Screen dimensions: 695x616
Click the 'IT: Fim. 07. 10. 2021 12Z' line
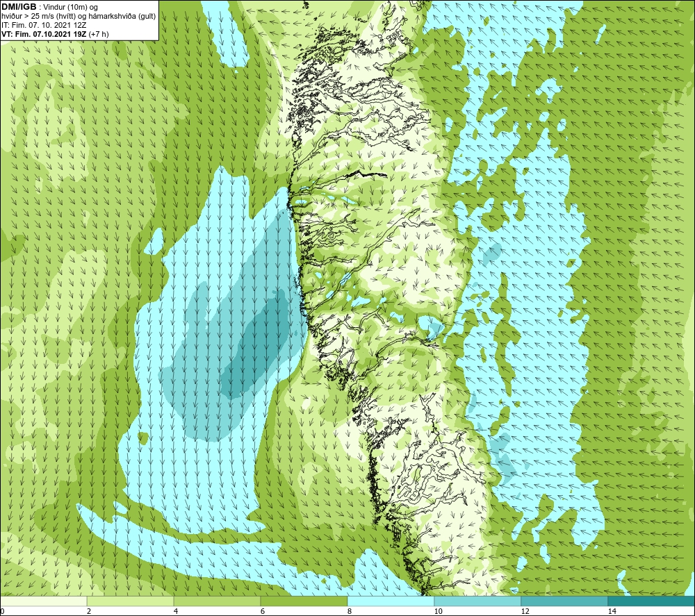click(44, 25)
